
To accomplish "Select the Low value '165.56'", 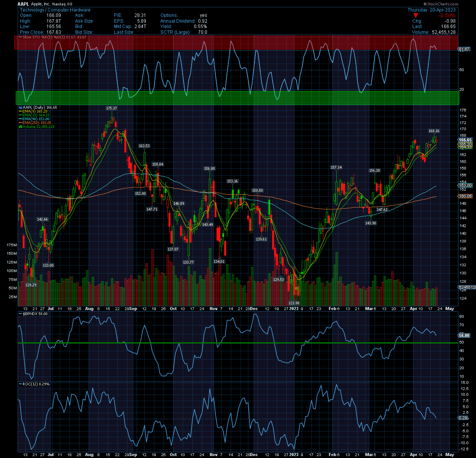I will (x=54, y=26).
